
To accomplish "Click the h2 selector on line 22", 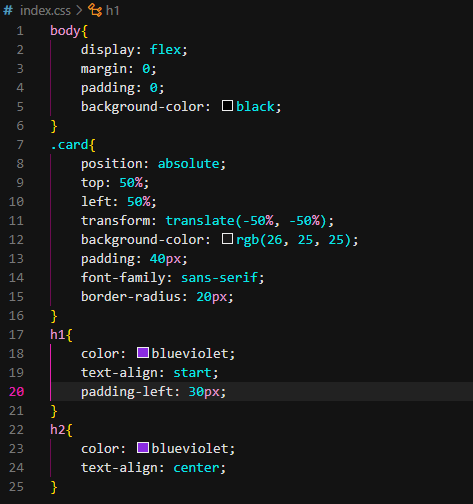I will point(58,430).
